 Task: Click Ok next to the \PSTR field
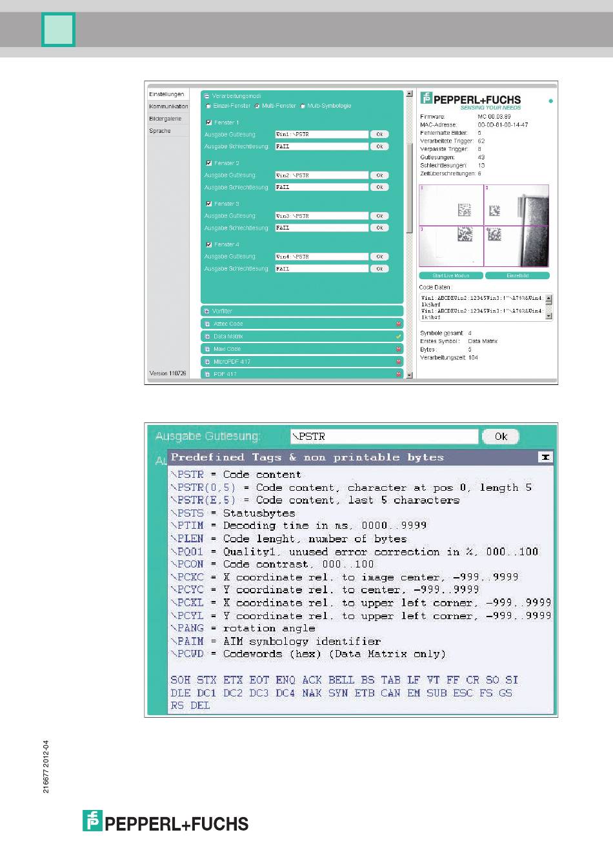[501, 437]
